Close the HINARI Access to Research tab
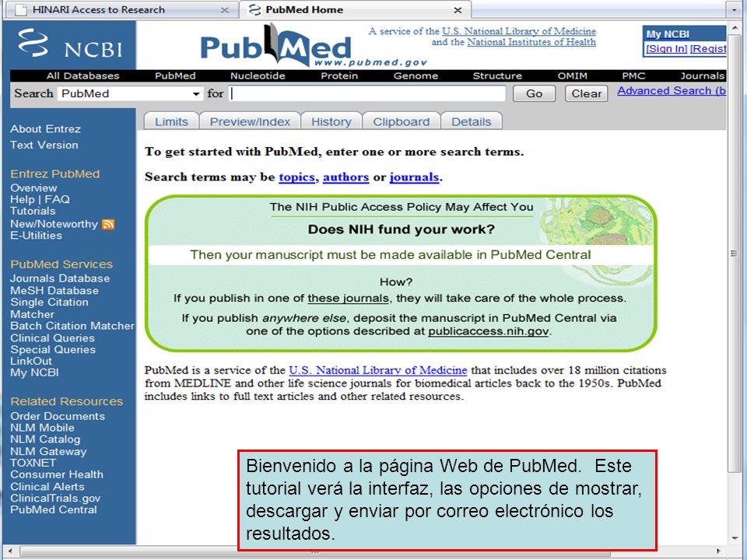The height and width of the screenshot is (560, 747). pyautogui.click(x=225, y=10)
